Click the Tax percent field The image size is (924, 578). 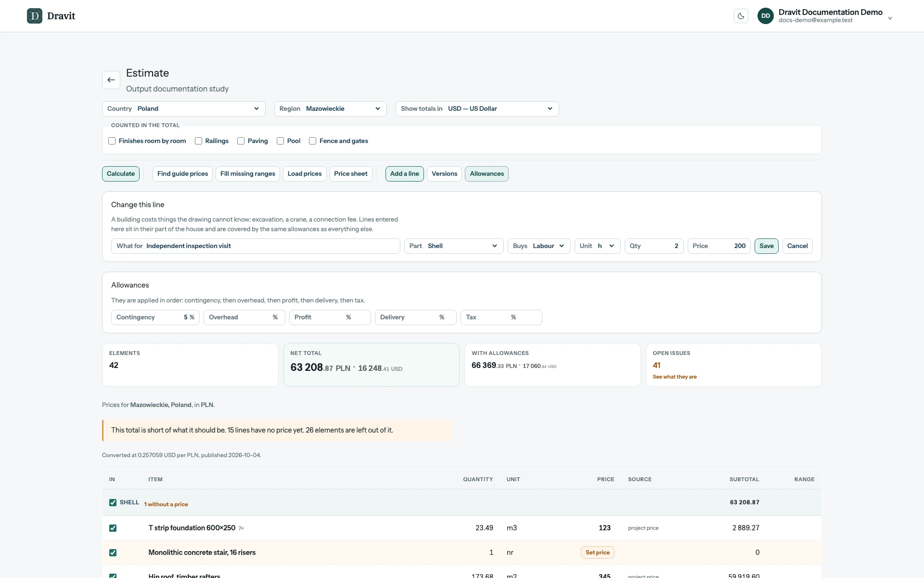coord(501,317)
